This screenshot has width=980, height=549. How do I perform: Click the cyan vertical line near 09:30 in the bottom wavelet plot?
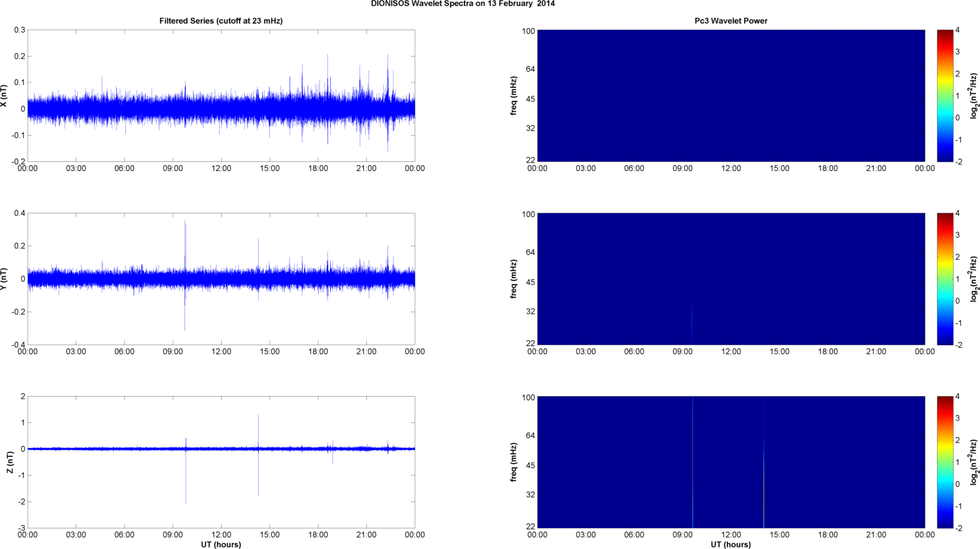pos(693,462)
